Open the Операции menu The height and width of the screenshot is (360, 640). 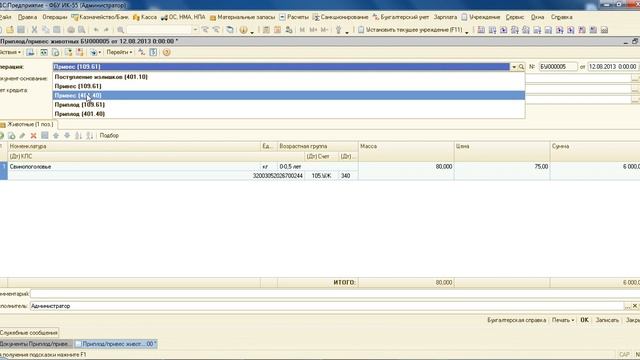(55, 17)
